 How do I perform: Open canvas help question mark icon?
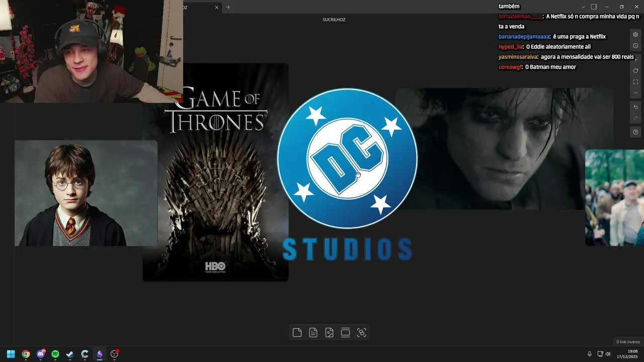tap(635, 132)
